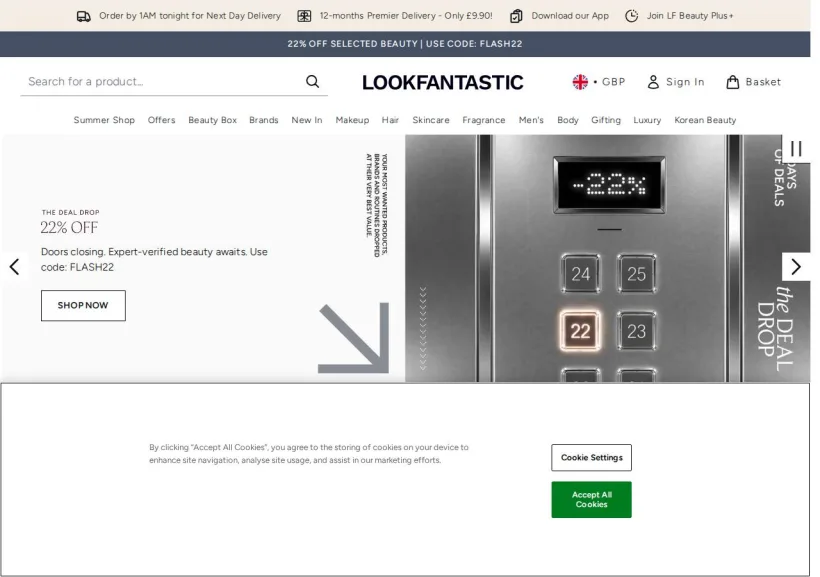Click the Download our App phone icon
The image size is (820, 577).
click(x=516, y=16)
